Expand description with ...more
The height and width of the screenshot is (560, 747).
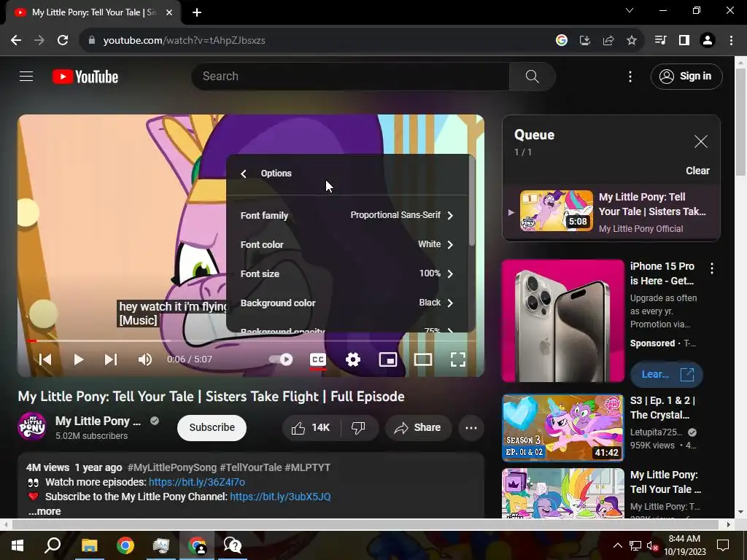[44, 511]
